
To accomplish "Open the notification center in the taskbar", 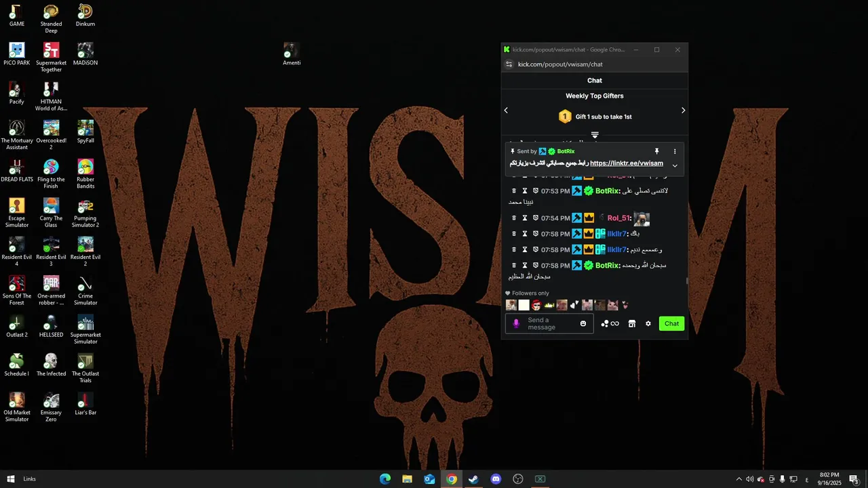I will [x=854, y=479].
